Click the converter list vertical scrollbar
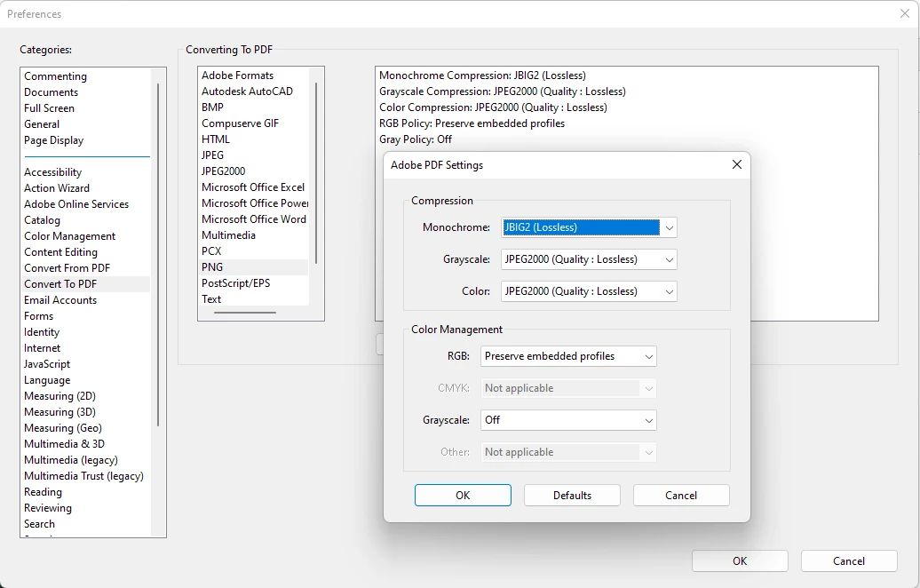 316,173
